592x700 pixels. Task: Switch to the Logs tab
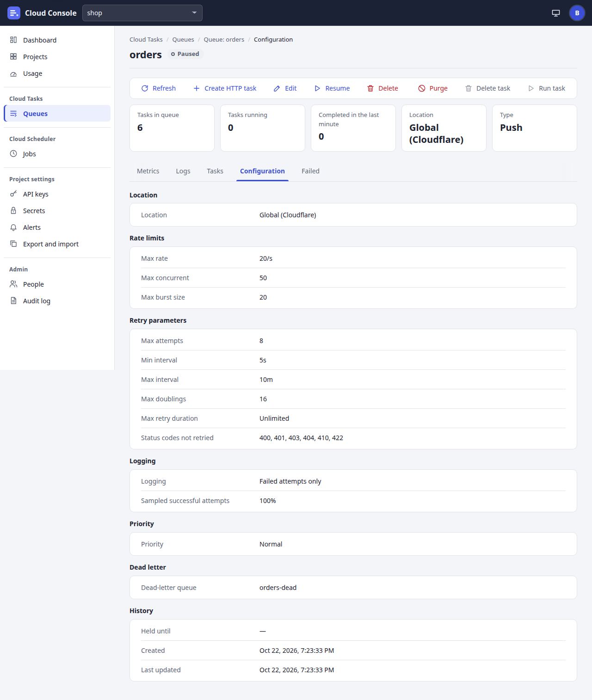coord(183,171)
